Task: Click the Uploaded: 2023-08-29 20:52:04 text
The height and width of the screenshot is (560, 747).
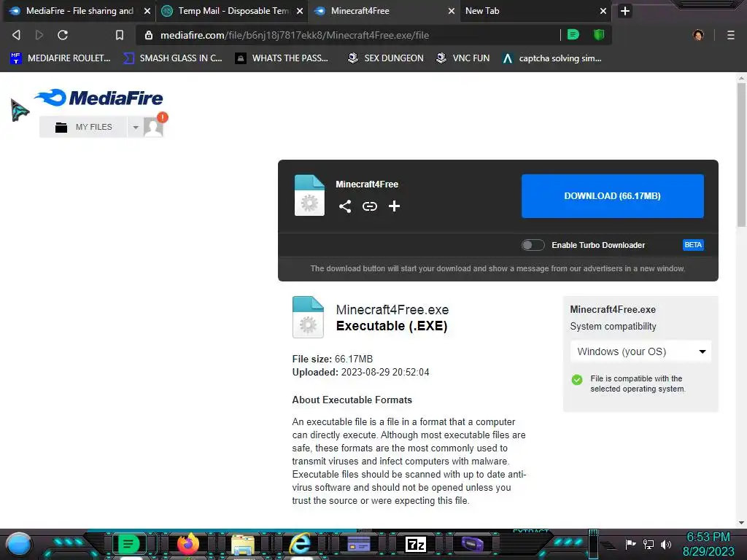Action: click(360, 372)
